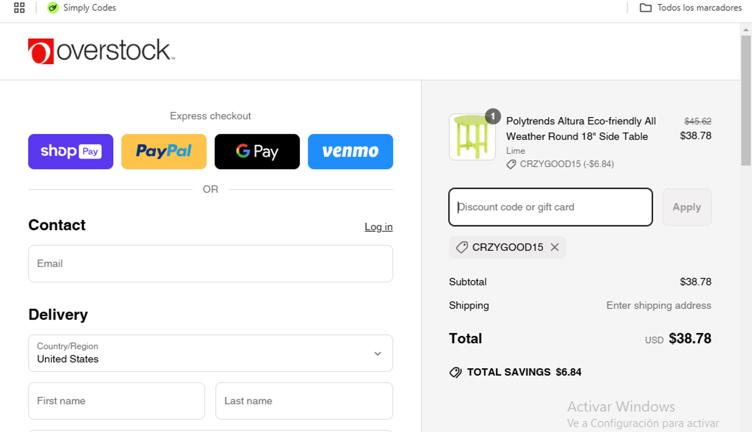Click the product title Polytrends Altura
Screen dimensions: 752x432
click(581, 128)
